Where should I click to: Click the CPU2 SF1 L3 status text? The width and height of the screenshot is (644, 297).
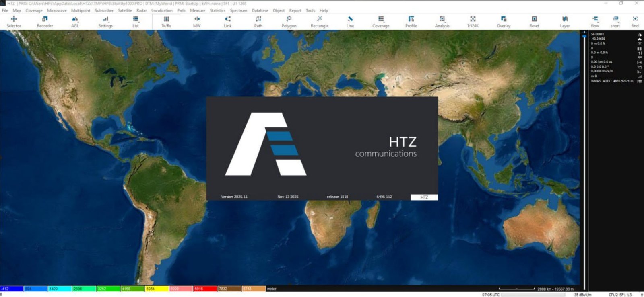(620, 295)
